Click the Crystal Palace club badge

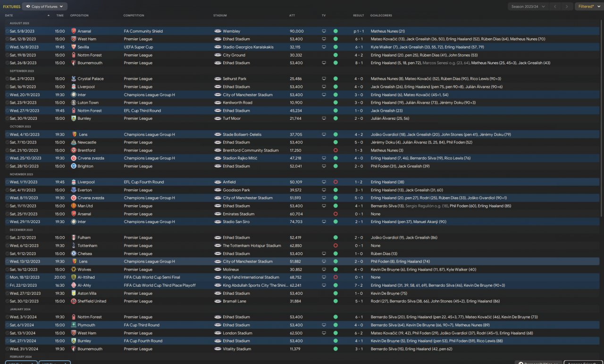pyautogui.click(x=73, y=79)
